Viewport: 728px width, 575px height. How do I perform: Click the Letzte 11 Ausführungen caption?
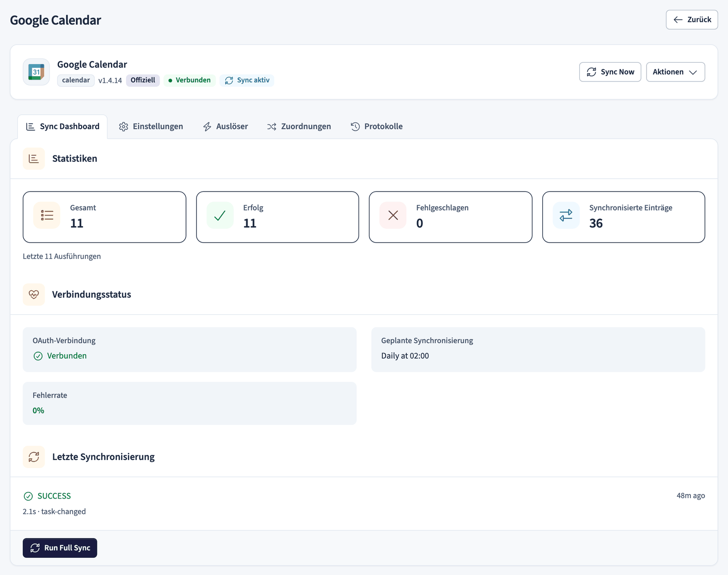pos(62,256)
